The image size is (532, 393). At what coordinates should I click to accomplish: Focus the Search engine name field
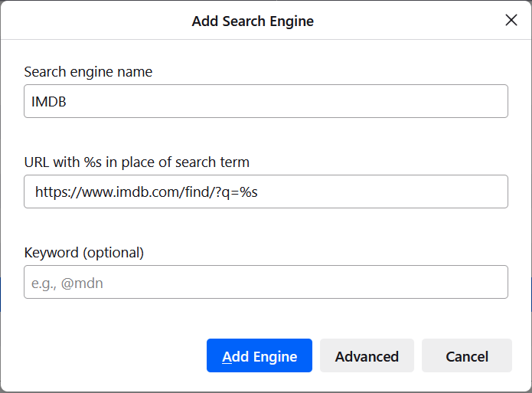click(x=266, y=101)
